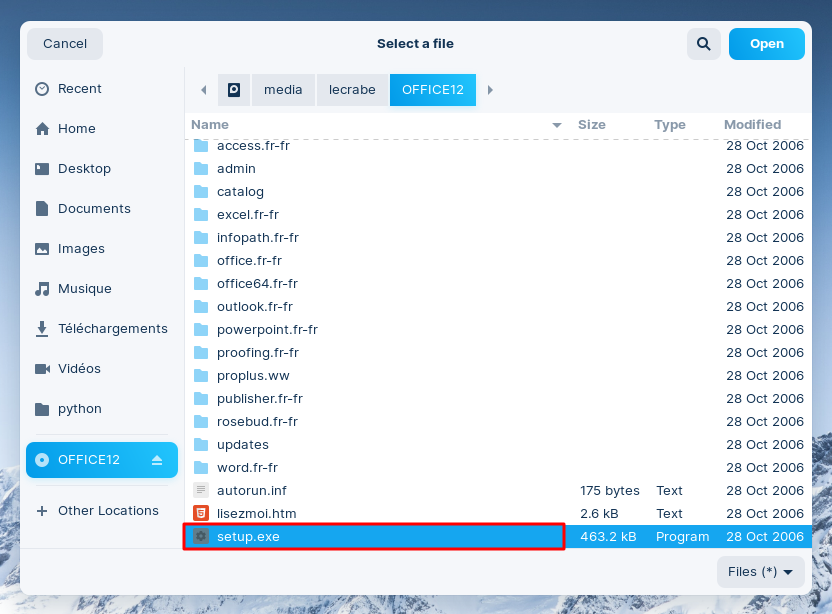Click the Home house icon
Image resolution: width=832 pixels, height=614 pixels.
pos(42,128)
